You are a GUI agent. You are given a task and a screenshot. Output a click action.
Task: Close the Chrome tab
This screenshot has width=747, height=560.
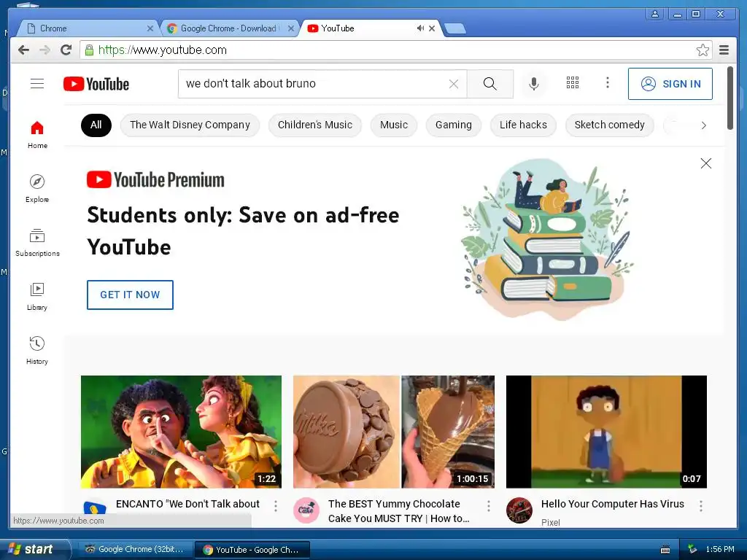click(x=150, y=28)
